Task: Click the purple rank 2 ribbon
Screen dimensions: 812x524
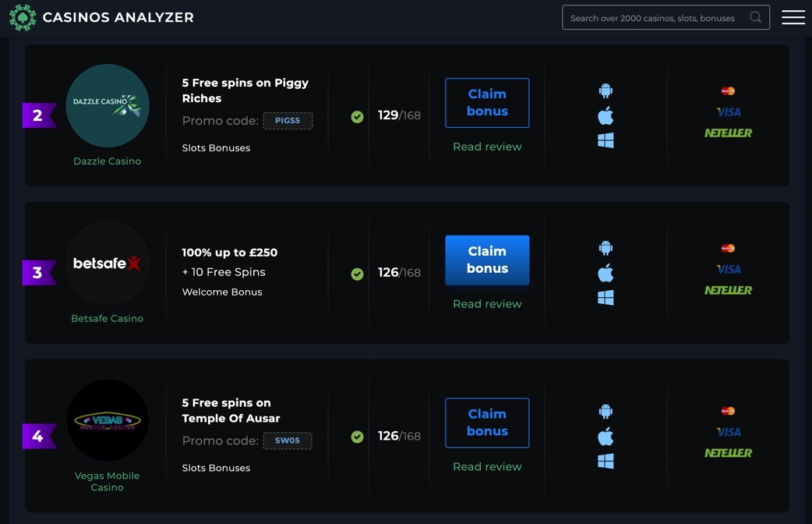Action: tap(40, 115)
